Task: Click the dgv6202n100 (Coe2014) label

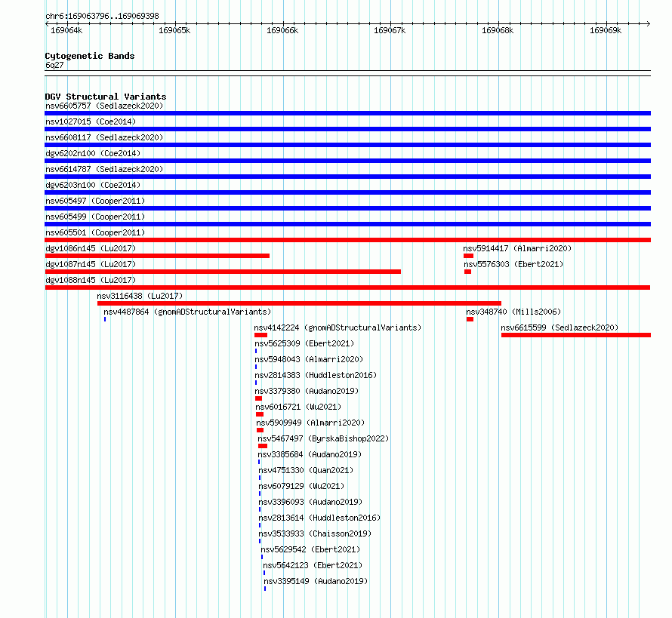Action: point(93,153)
